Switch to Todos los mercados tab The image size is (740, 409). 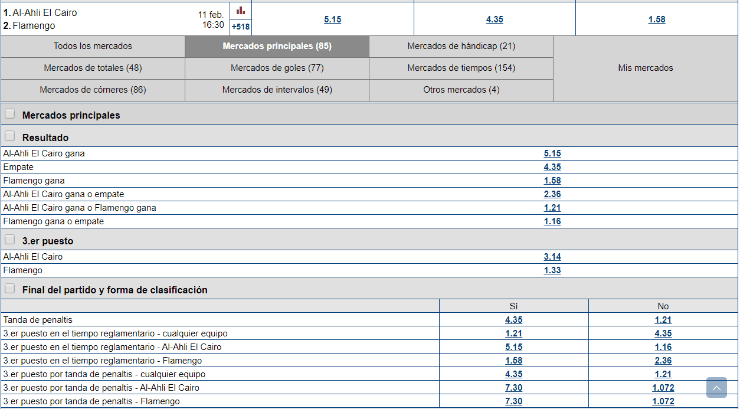tap(92, 47)
